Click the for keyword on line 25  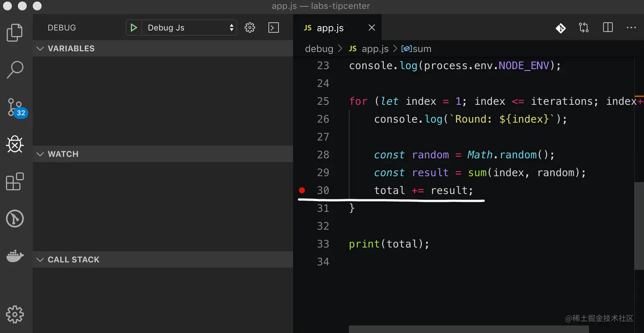(358, 101)
